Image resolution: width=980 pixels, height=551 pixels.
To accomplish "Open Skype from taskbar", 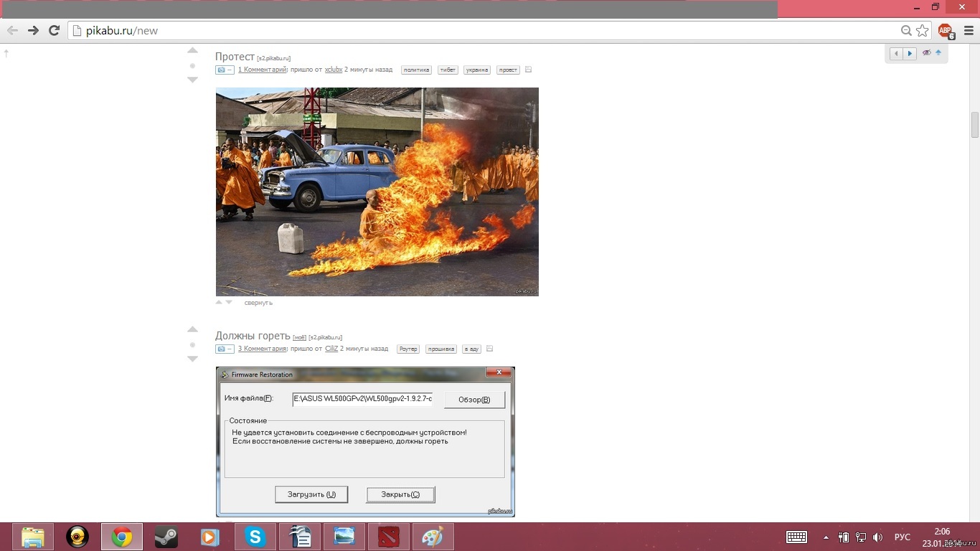I will [255, 537].
